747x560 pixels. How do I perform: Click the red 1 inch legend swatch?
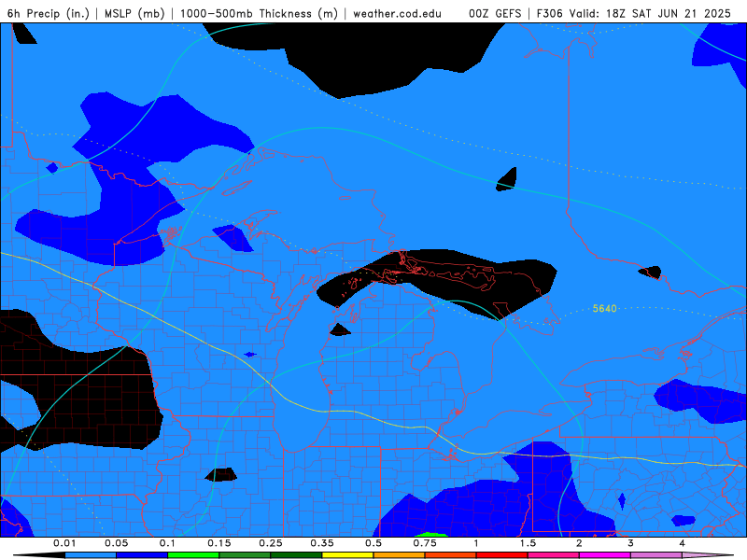(x=502, y=555)
